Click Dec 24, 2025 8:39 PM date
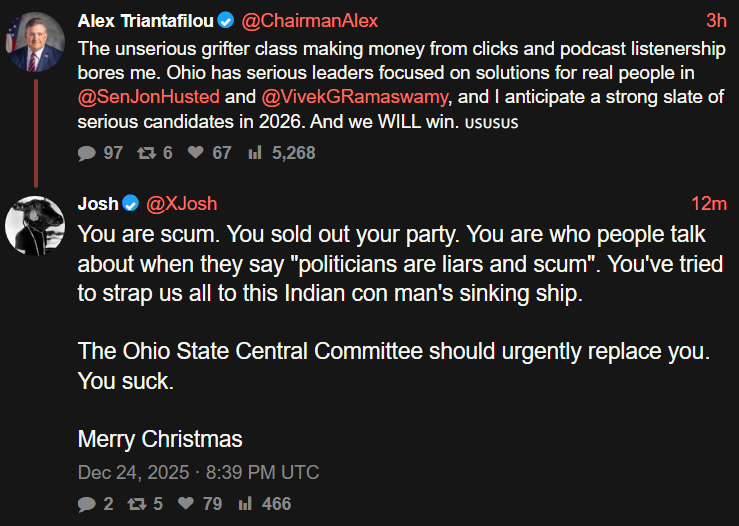Screen dimensions: 739x526 click(x=198, y=472)
